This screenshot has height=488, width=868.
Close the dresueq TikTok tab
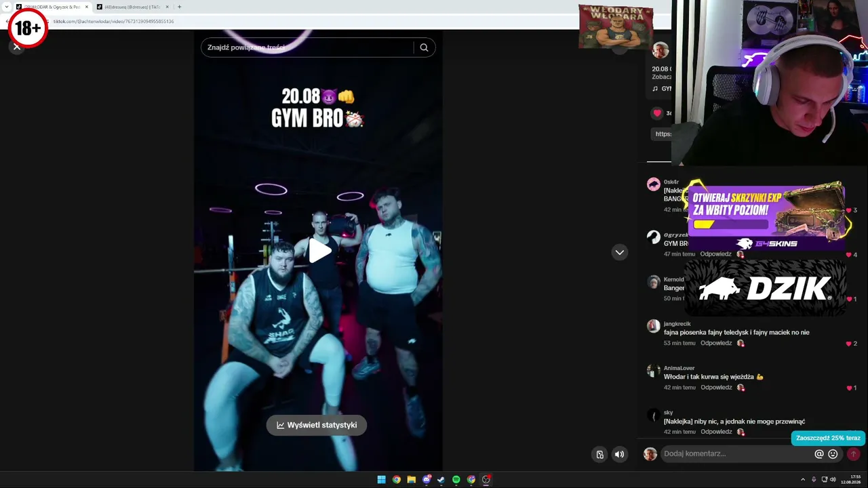click(167, 7)
